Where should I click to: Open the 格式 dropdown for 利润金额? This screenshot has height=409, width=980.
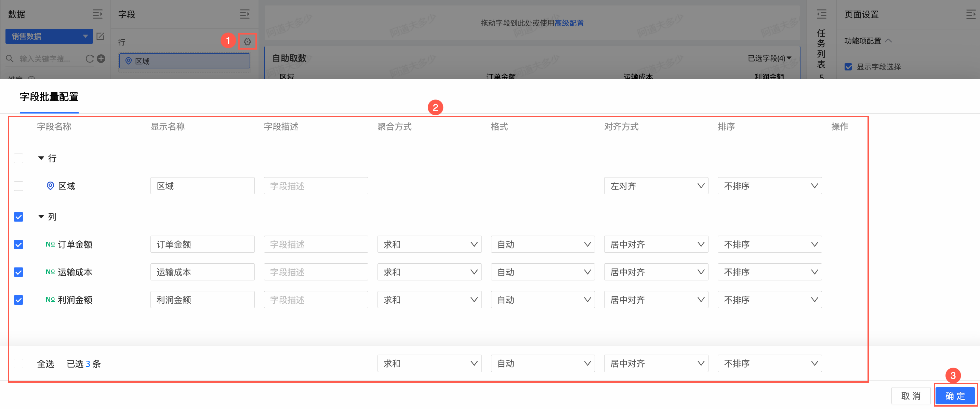pos(543,300)
